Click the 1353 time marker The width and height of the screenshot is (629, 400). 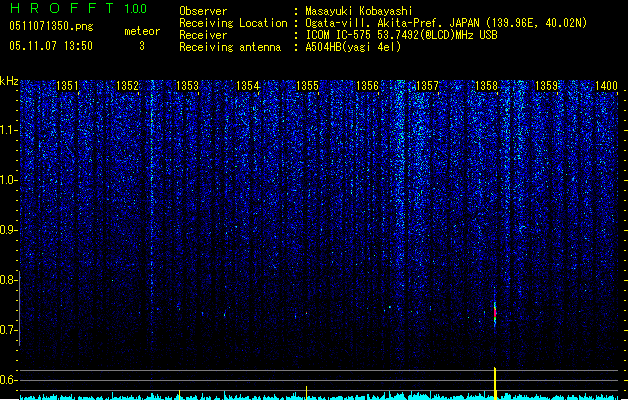187,86
